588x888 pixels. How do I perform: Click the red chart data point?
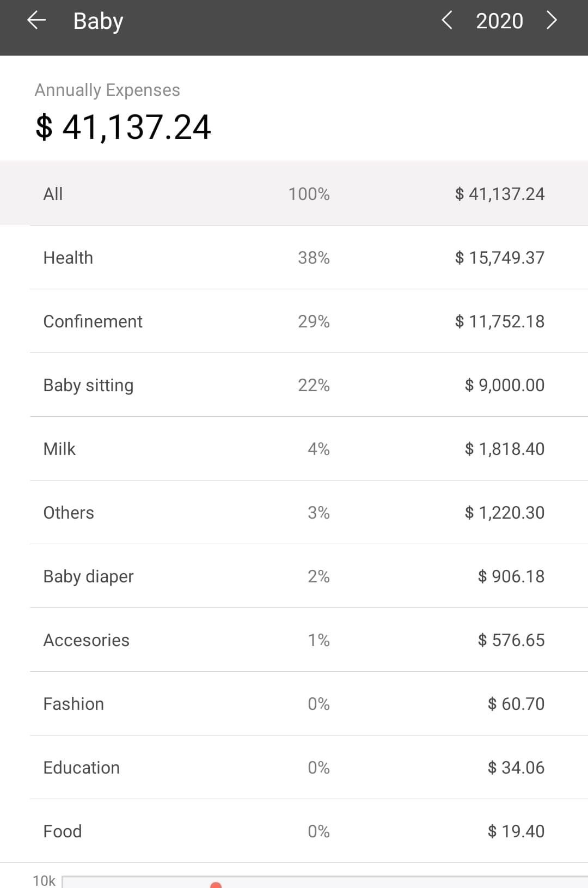[216, 885]
